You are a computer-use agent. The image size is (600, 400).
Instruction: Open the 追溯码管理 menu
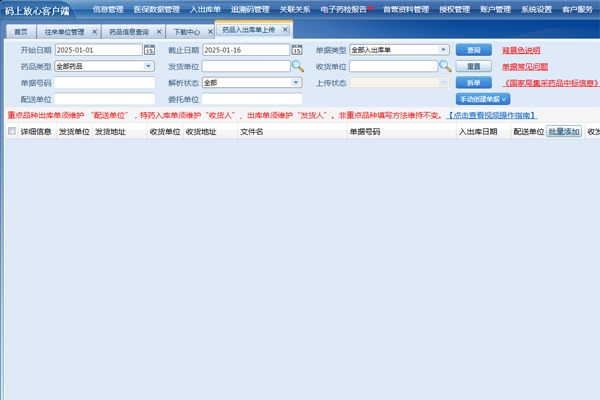(x=249, y=9)
